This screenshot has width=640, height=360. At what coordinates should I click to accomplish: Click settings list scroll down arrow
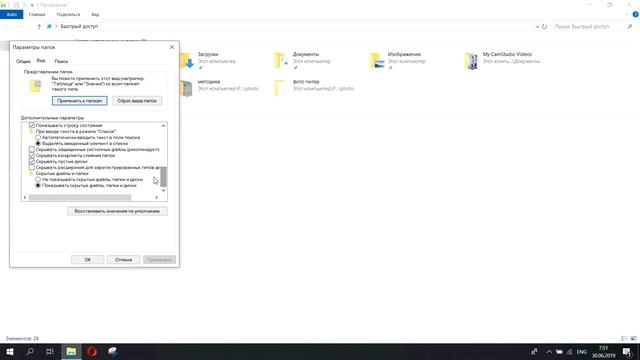click(x=163, y=190)
